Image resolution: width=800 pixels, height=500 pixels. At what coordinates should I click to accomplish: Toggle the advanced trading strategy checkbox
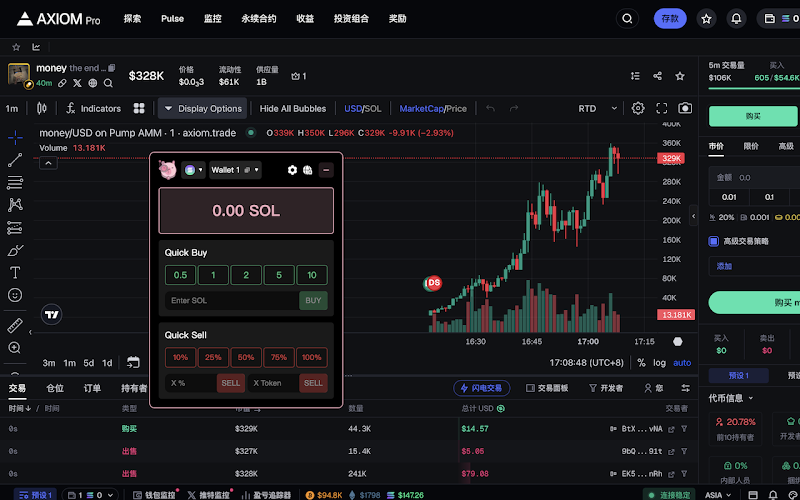coord(714,241)
